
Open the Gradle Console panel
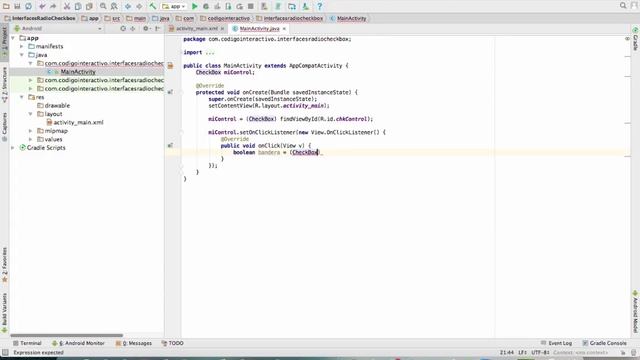click(604, 343)
